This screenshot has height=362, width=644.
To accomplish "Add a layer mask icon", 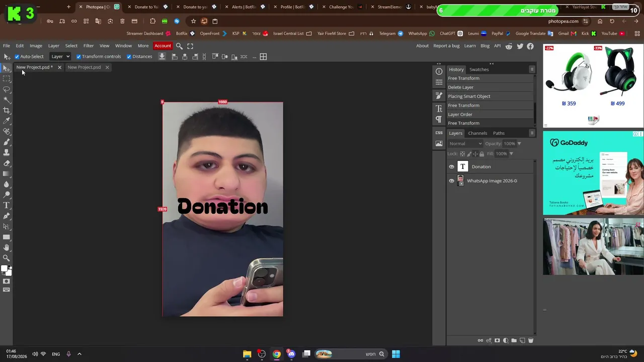I will [x=497, y=340].
